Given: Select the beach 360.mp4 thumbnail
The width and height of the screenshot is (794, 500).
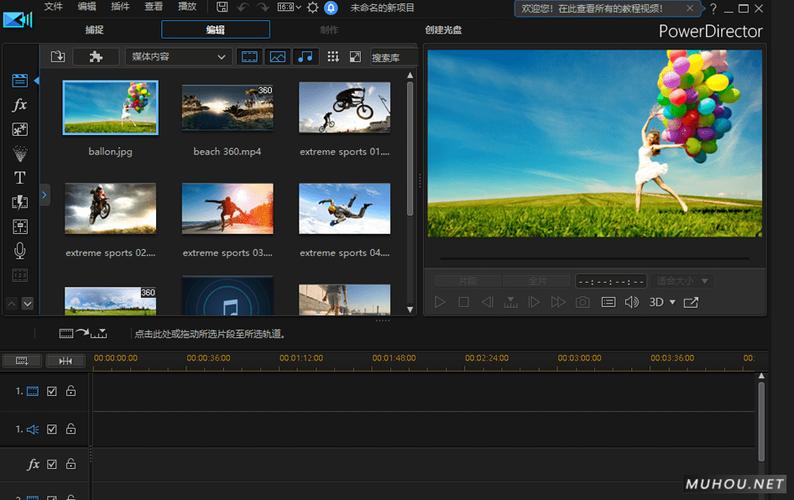Looking at the screenshot, I should [227, 108].
